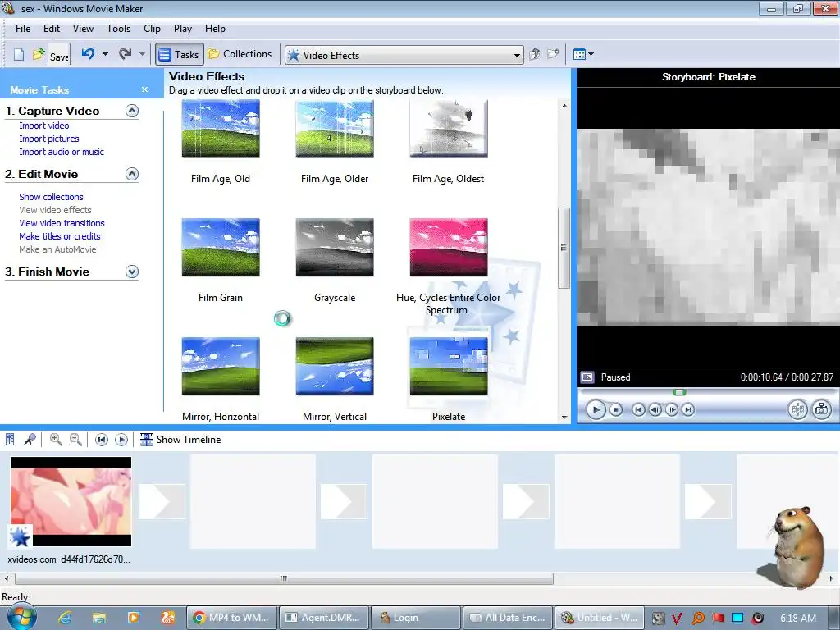Create a new project with the blank page icon

click(x=19, y=55)
